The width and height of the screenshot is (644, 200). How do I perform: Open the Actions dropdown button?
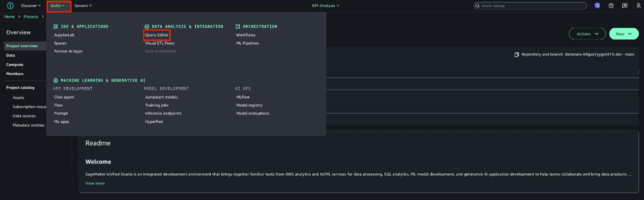click(587, 34)
